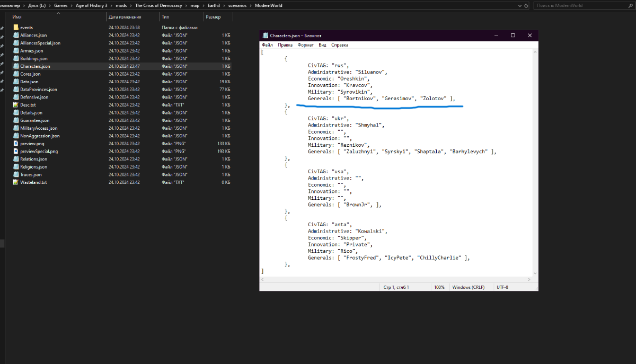Click the Cores.json file icon
The height and width of the screenshot is (364, 636).
16,74
